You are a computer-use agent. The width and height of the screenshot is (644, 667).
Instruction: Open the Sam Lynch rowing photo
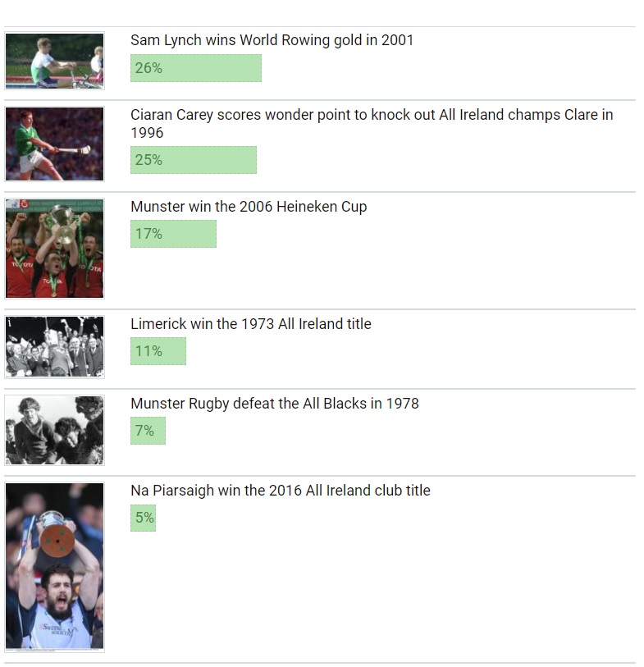[x=54, y=61]
